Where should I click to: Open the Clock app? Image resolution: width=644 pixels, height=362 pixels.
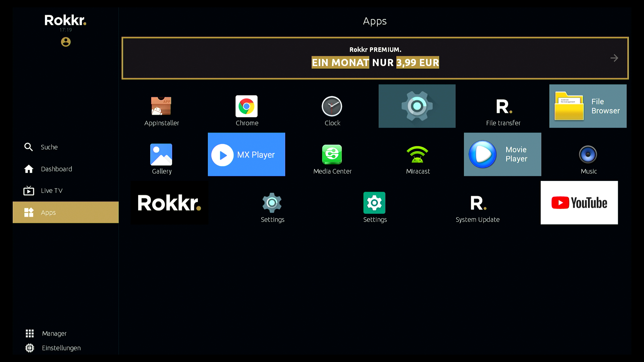[332, 111]
